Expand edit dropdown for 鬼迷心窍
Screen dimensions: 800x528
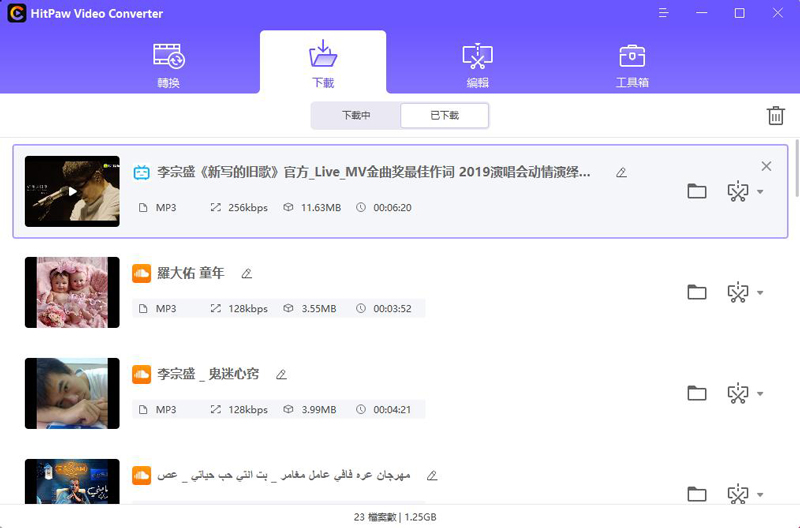coord(760,394)
